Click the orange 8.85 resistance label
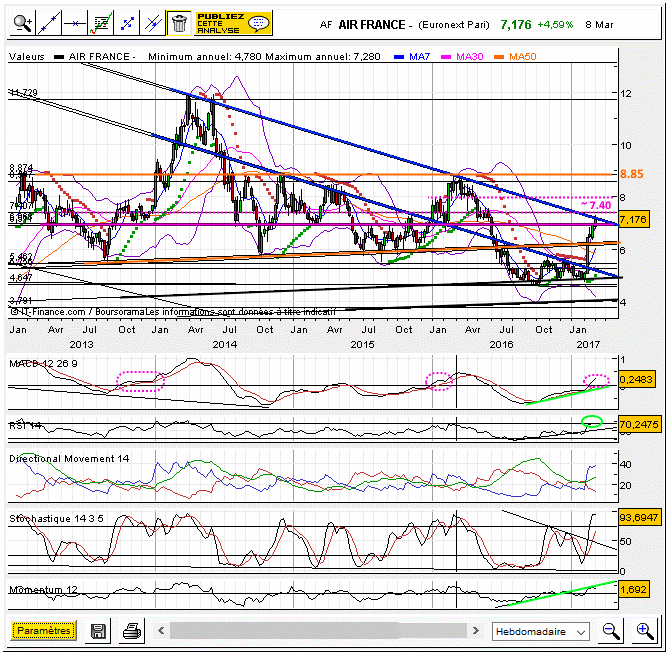Image resolution: width=666 pixels, height=654 pixels. tap(632, 174)
